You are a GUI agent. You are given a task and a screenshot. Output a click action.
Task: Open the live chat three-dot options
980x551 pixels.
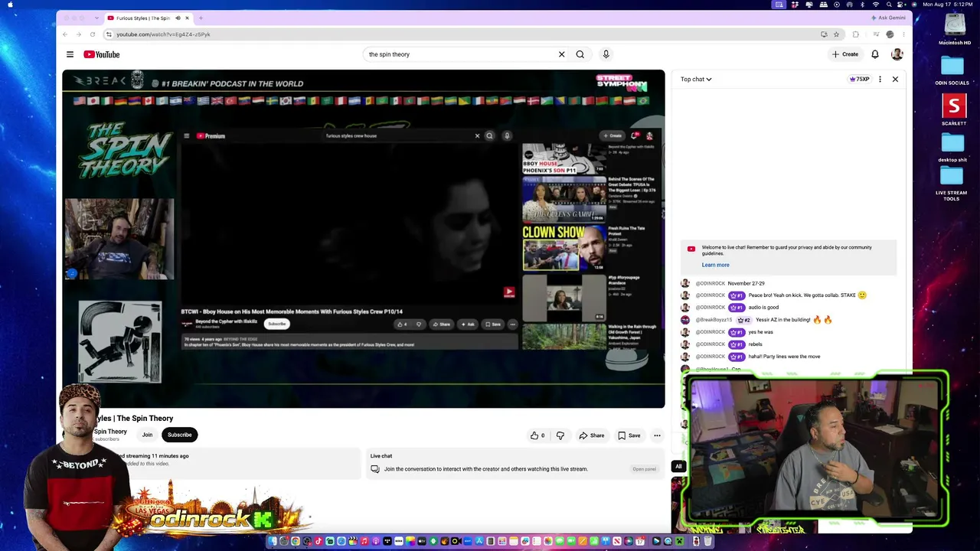(x=880, y=80)
